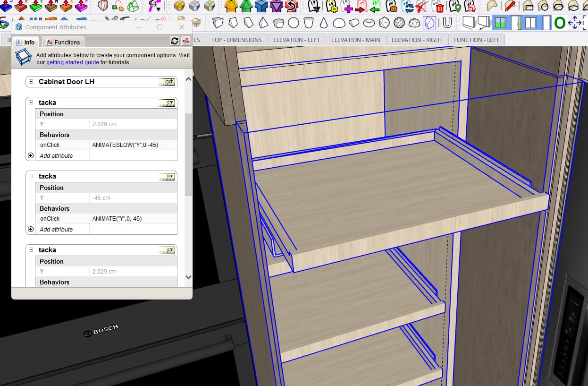The image size is (588, 386).
Task: Open the getting started guide link
Action: (72, 62)
